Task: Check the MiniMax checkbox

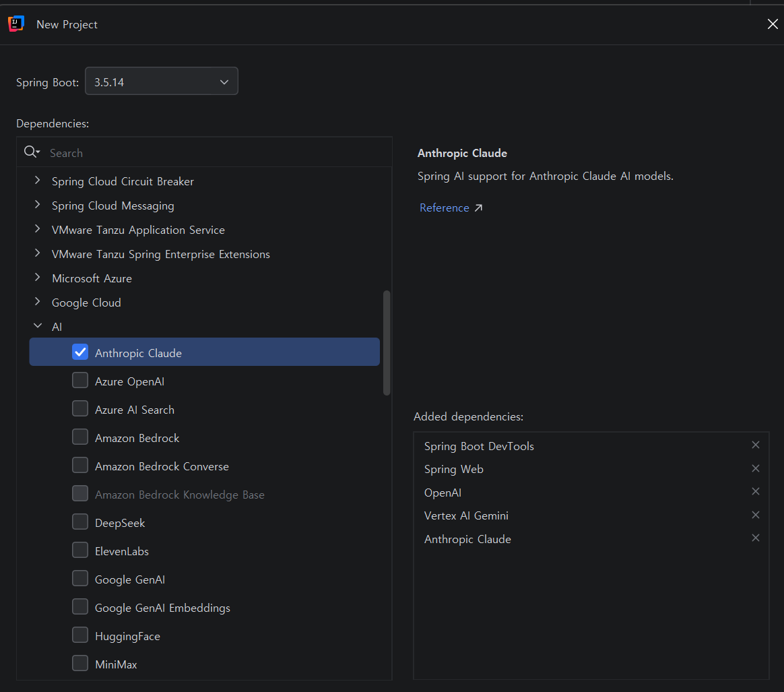Action: pos(80,663)
